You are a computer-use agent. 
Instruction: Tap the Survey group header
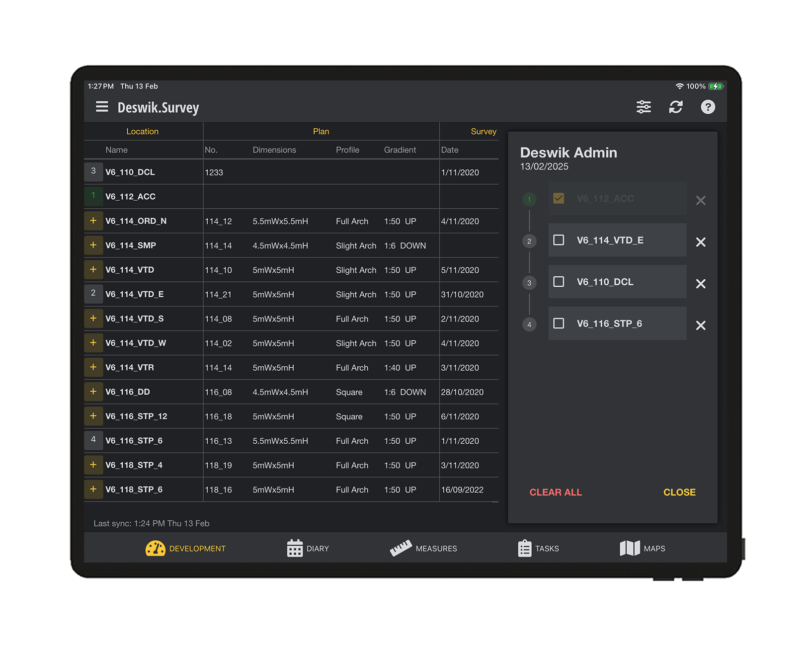coord(484,131)
